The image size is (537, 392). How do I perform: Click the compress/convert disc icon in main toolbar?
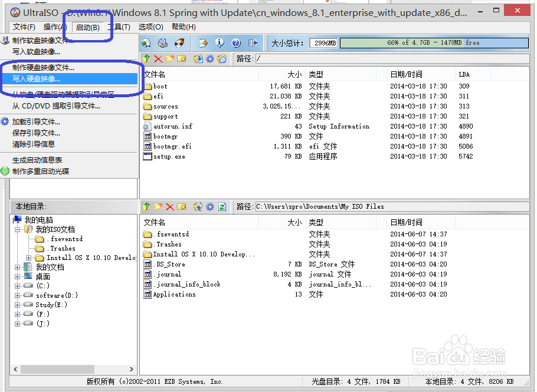tap(146, 43)
